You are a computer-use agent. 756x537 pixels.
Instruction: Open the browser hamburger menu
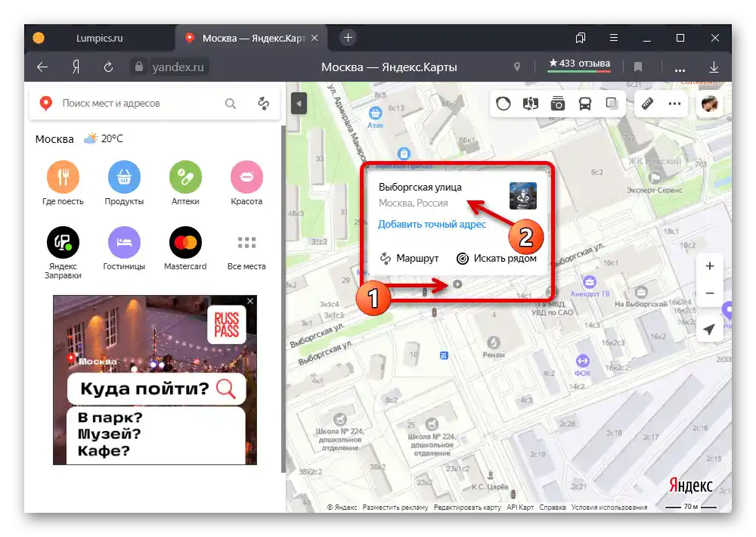click(x=613, y=38)
